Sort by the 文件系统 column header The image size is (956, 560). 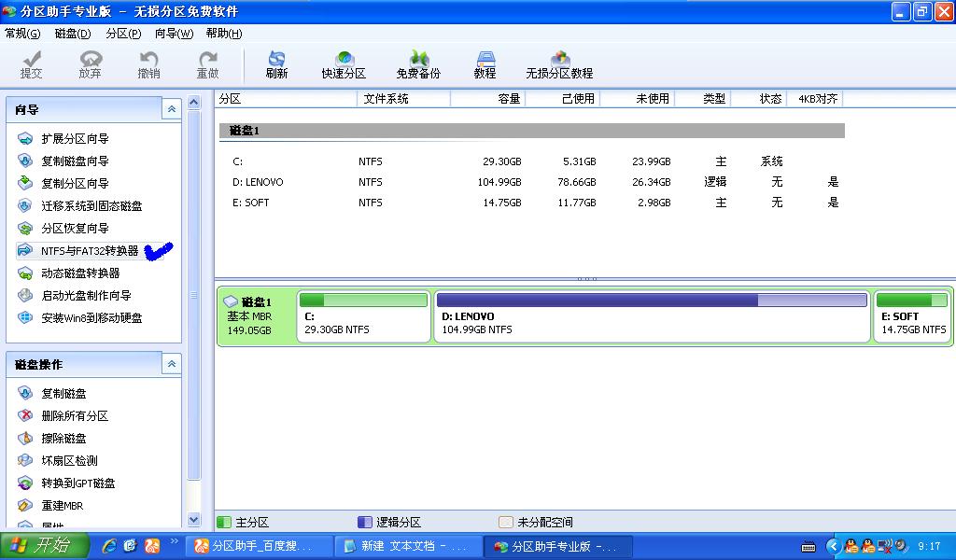[387, 99]
